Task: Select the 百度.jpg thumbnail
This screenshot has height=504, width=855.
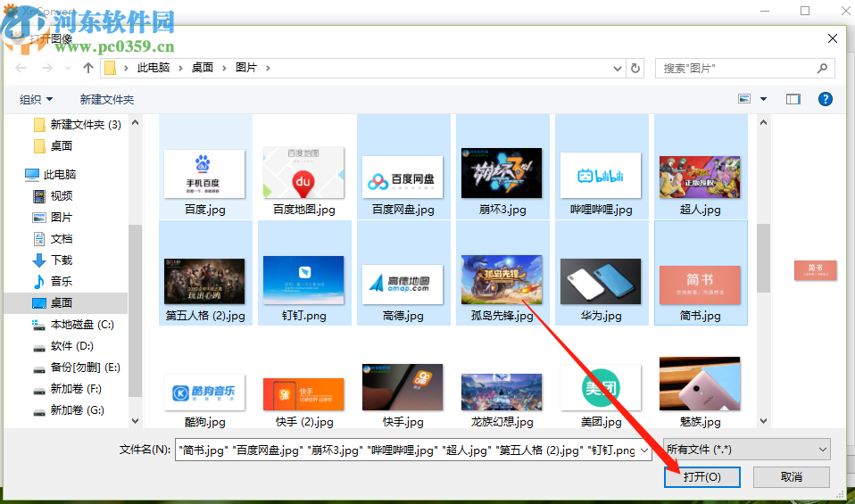Action: 205,174
